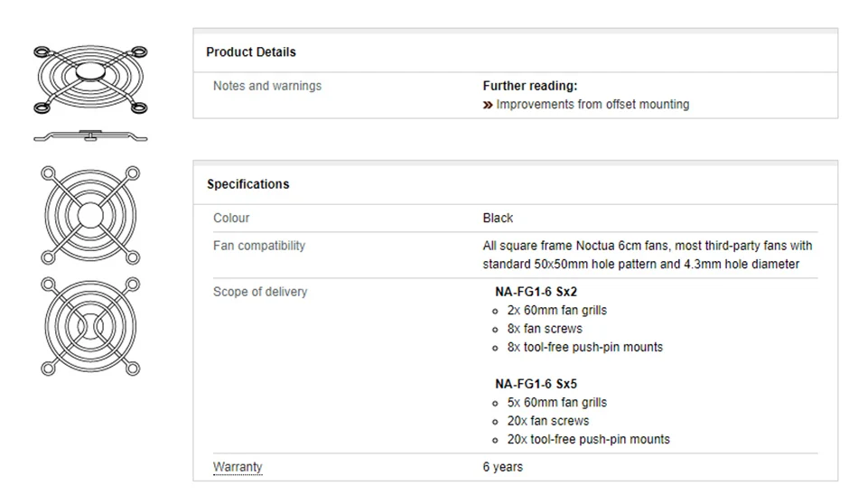
Task: Click the Scope of delivery label
Action: click(260, 292)
